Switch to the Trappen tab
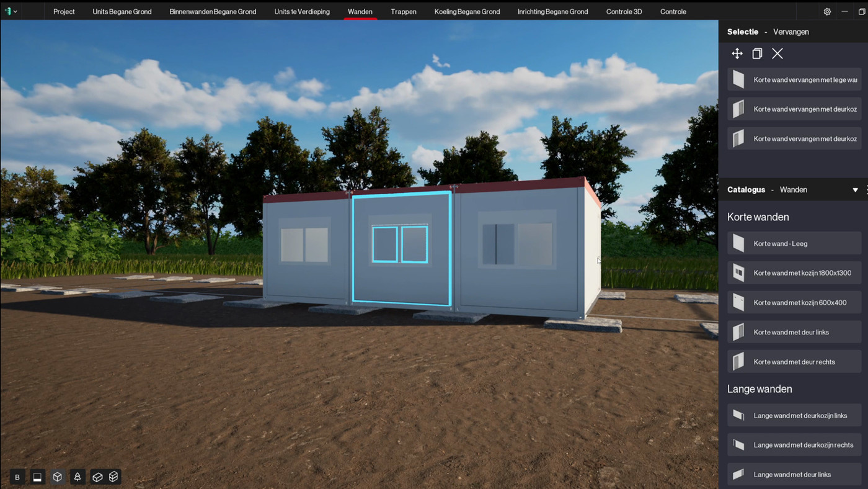868x489 pixels. (404, 12)
